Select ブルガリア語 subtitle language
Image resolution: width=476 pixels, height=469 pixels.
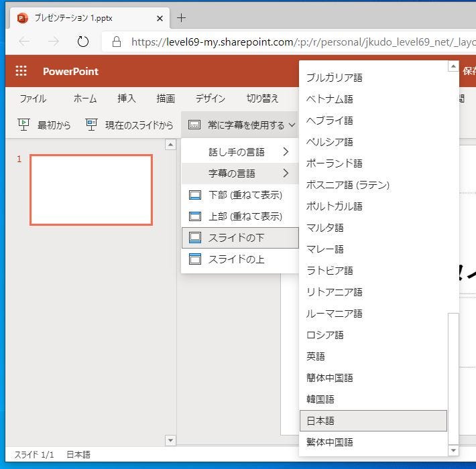click(373, 78)
